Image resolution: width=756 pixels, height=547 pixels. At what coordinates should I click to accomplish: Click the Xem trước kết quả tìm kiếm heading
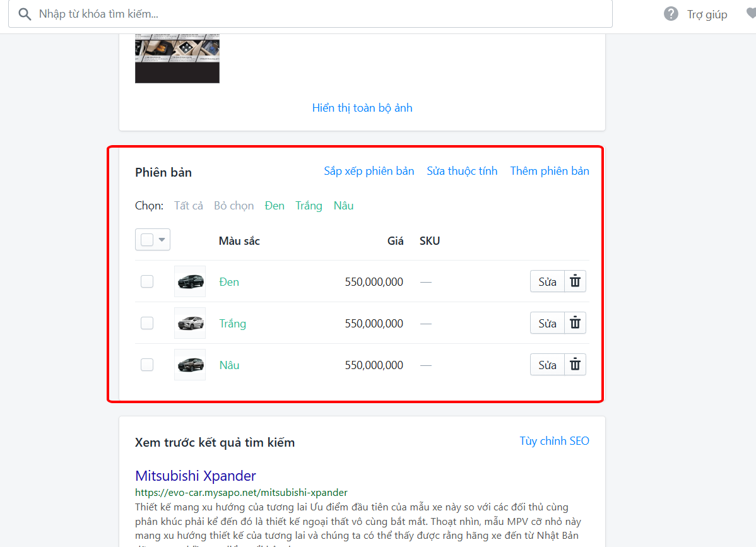(x=215, y=442)
